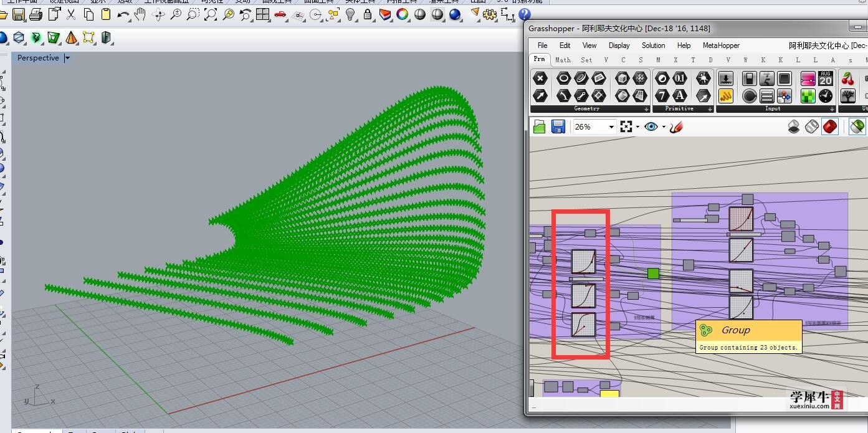The height and width of the screenshot is (433, 868).
Task: Open the Edit menu in Grasshopper
Action: (x=565, y=45)
